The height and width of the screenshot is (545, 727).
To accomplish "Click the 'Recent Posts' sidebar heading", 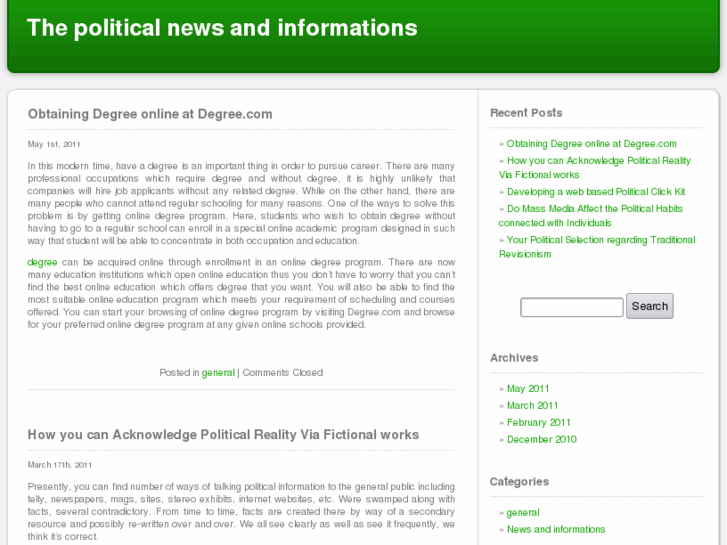I will [x=526, y=113].
